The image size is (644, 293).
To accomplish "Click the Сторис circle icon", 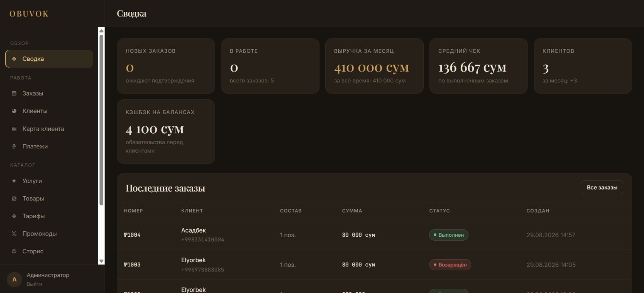I will tap(14, 251).
